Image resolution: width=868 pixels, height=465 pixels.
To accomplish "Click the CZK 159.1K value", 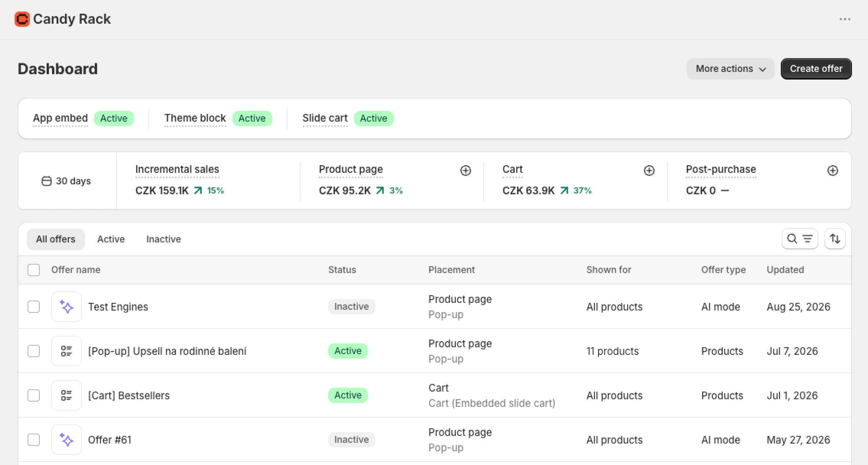I will (162, 190).
